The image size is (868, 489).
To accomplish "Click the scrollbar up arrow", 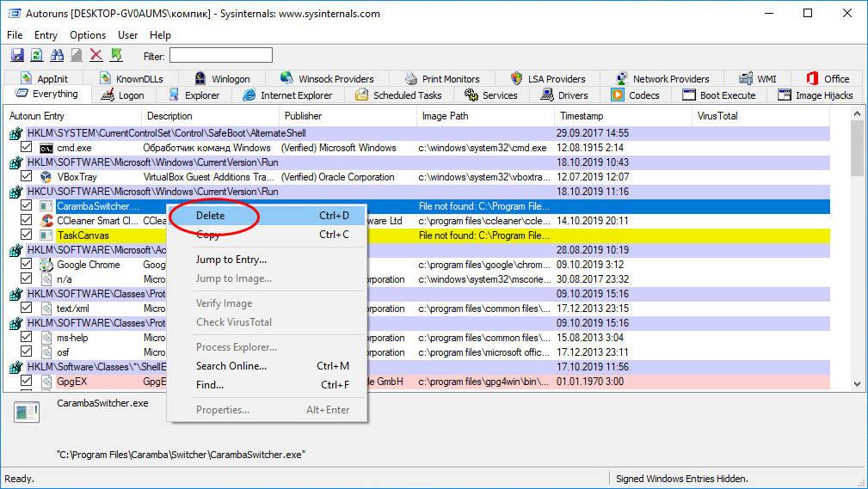I will pyautogui.click(x=857, y=113).
